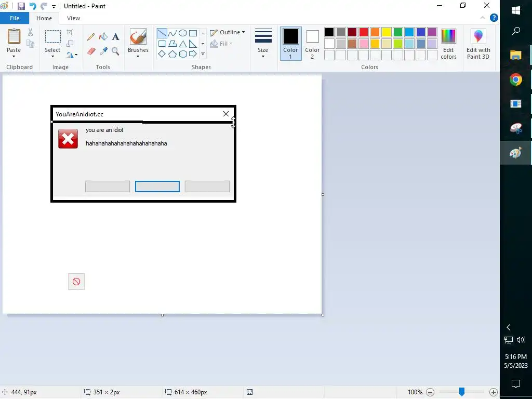
Task: Choose the Curve shape
Action: pyautogui.click(x=172, y=33)
